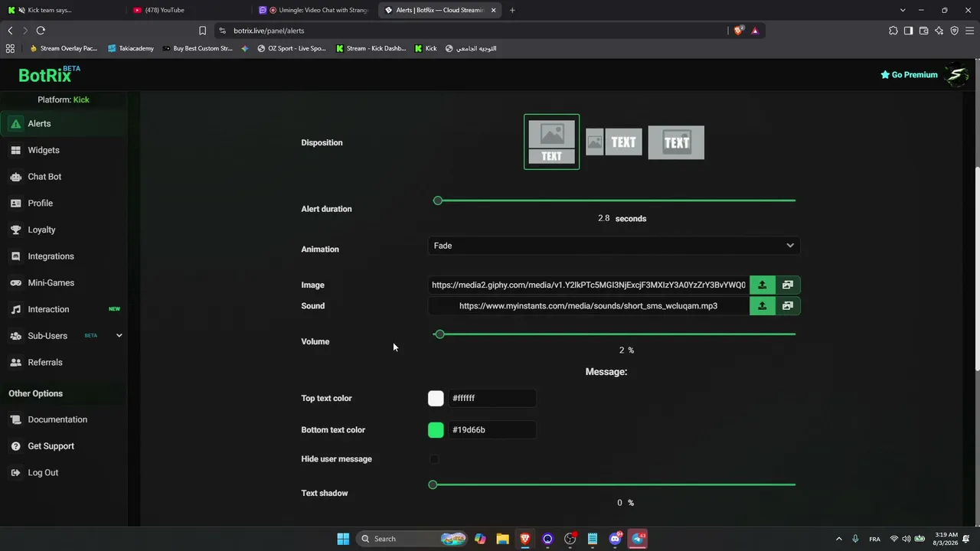Open the OZ Sport - Live Spo... bookmark

(292, 48)
